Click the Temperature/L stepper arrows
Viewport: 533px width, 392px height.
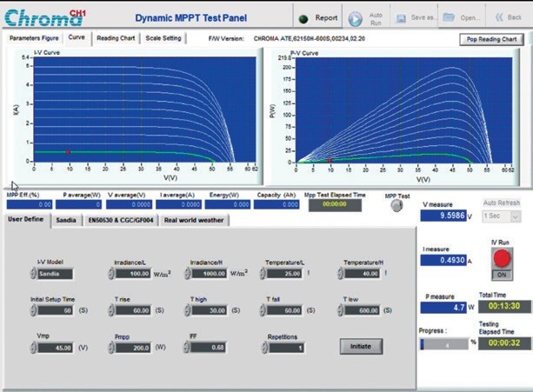263,274
